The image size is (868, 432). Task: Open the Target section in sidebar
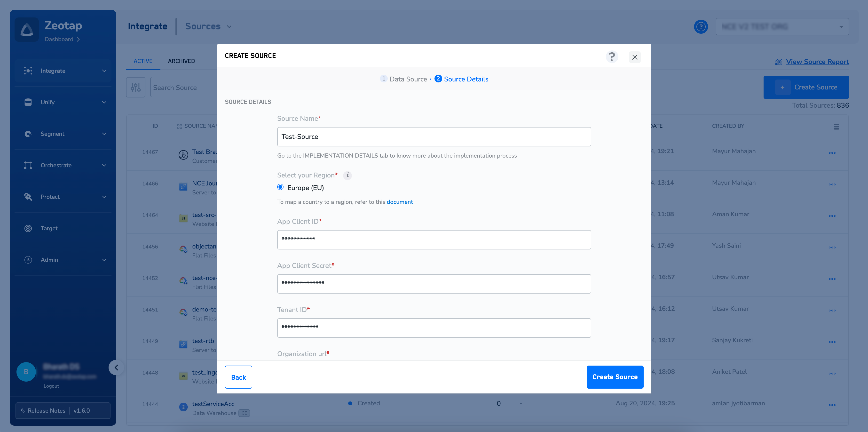49,228
